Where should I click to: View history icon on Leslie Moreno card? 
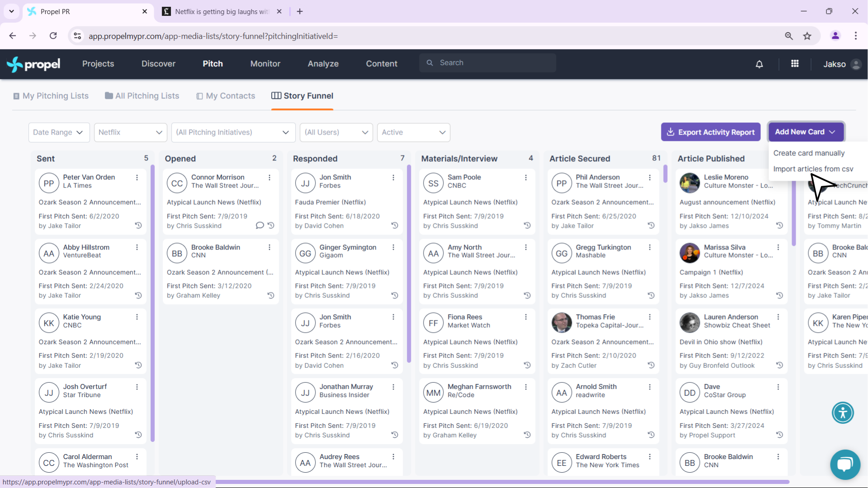point(779,225)
